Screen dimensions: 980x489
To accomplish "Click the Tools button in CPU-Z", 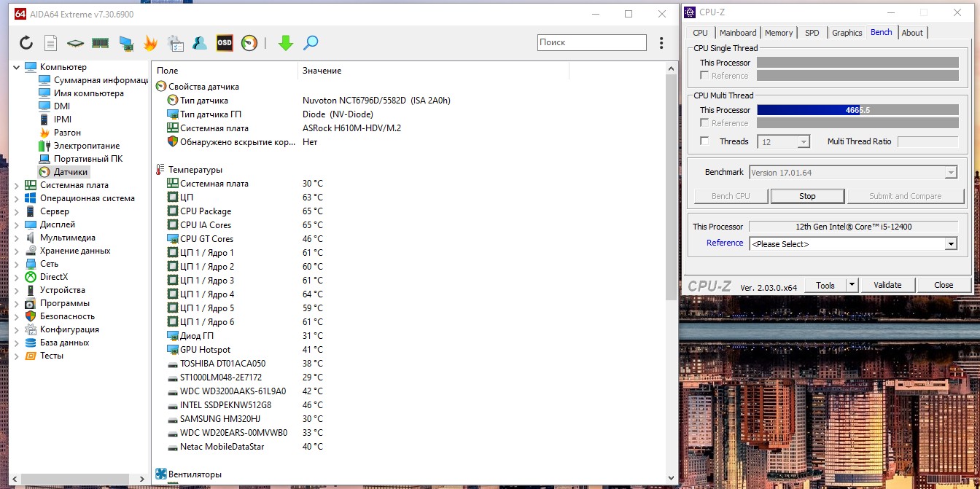I will tap(825, 285).
